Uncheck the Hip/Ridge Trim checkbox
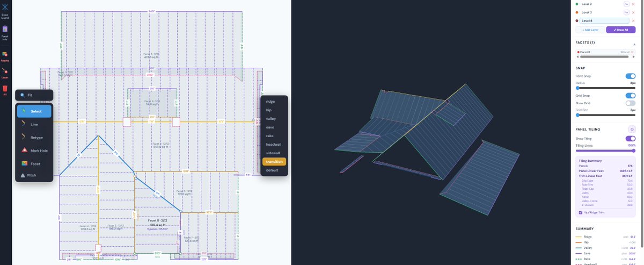Screen dimensions: 644x265 click(x=580, y=212)
